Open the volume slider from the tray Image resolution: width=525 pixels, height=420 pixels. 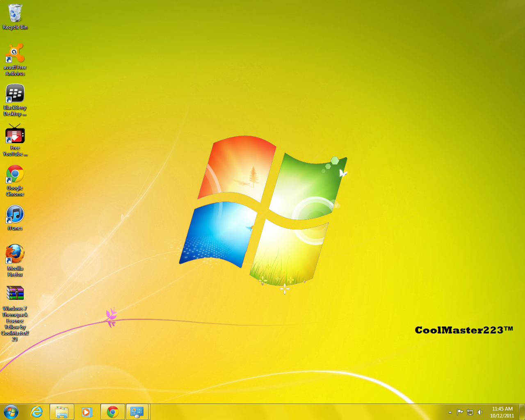480,412
